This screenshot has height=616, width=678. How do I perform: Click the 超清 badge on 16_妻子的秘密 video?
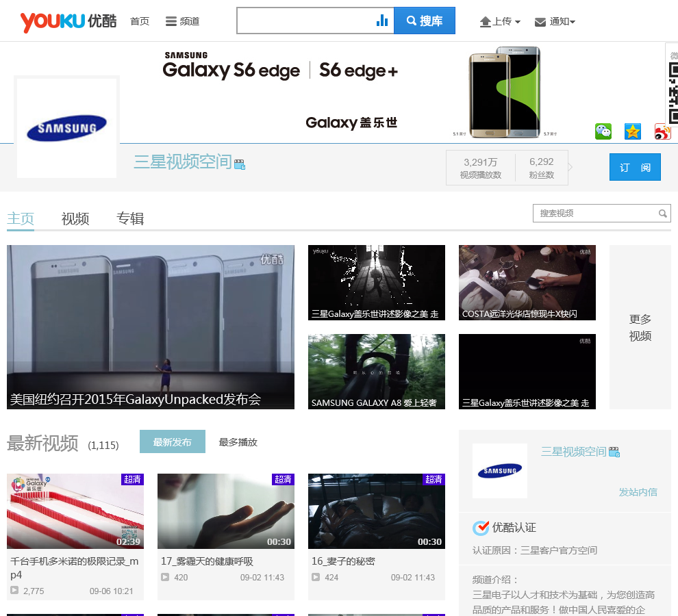tap(434, 479)
